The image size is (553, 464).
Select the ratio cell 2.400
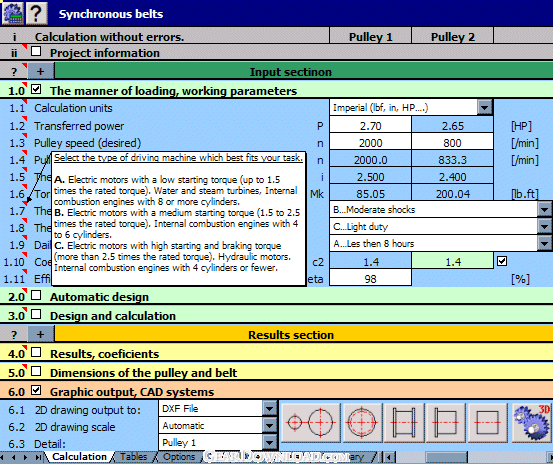pos(452,177)
